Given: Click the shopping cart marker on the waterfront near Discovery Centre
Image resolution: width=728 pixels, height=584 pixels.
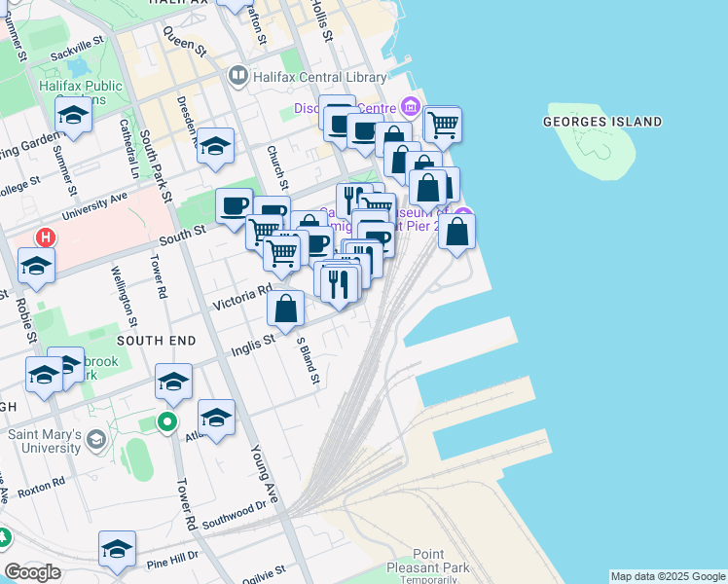Looking at the screenshot, I should [443, 128].
